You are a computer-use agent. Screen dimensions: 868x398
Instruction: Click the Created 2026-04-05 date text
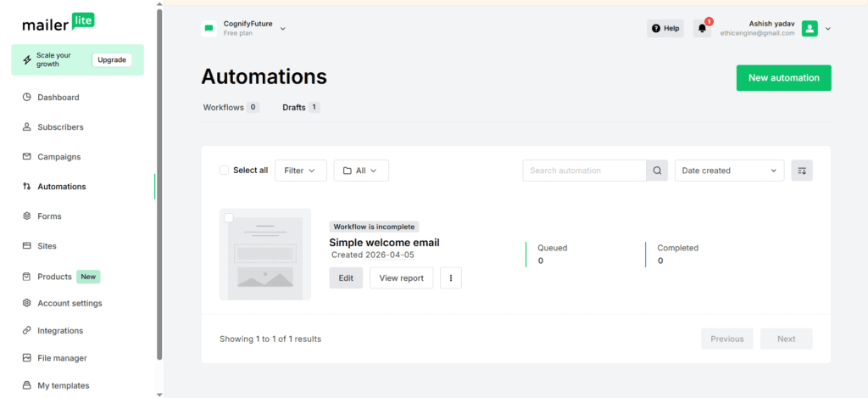click(373, 255)
